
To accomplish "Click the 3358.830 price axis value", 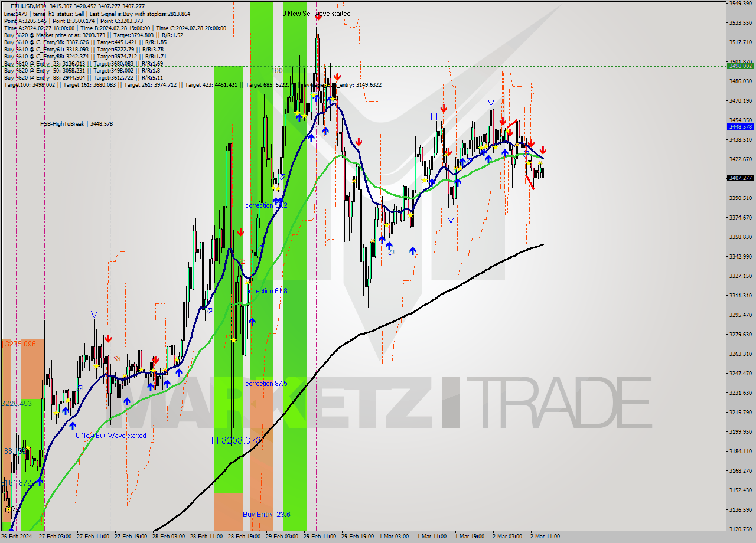I will tap(740, 237).
